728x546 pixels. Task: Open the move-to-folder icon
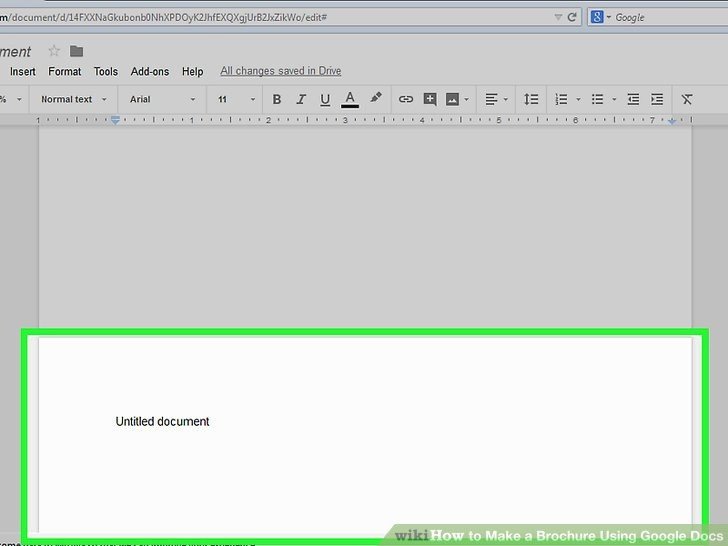pos(76,51)
